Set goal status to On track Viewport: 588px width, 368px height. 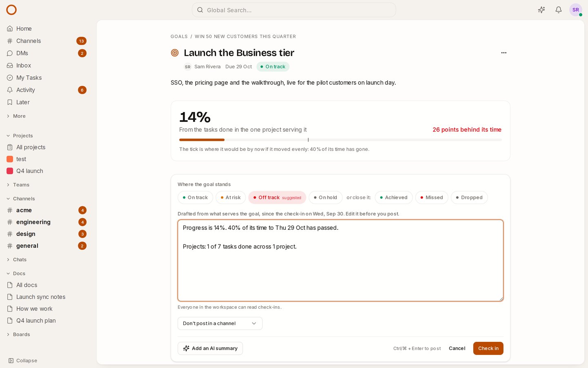pos(195,197)
